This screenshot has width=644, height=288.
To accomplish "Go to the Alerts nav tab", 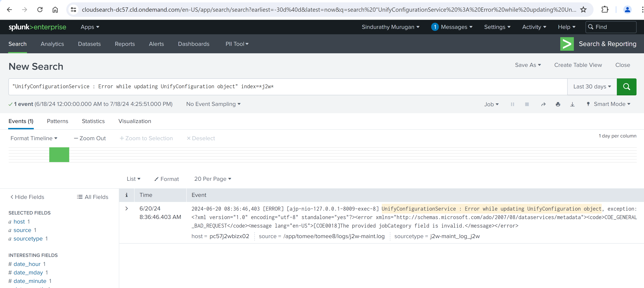I will (x=156, y=44).
